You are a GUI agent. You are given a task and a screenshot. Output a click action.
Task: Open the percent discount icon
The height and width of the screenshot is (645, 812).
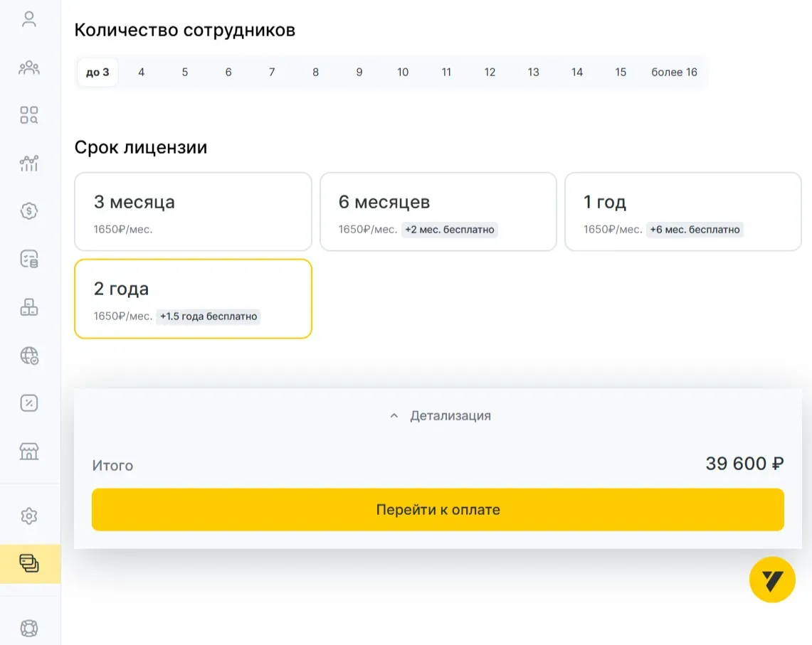tap(29, 403)
